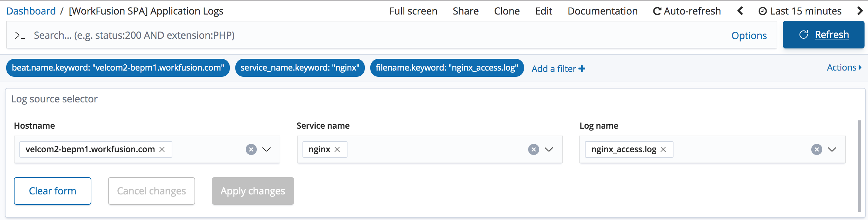
Task: Expand the Log name dropdown
Action: [x=832, y=149]
